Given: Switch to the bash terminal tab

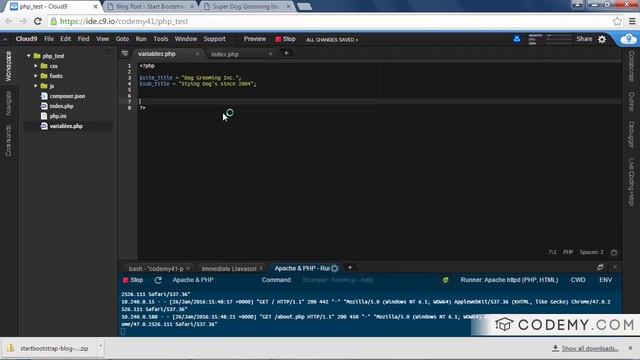Looking at the screenshot, I should [156, 269].
